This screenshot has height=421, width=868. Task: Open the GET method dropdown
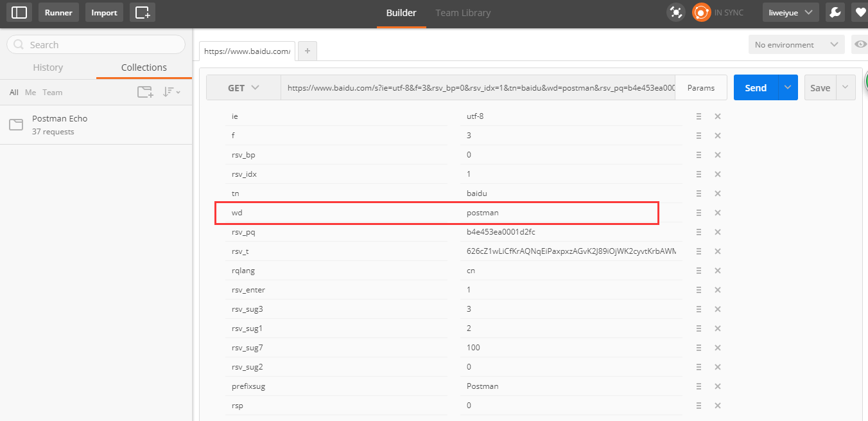pos(243,88)
